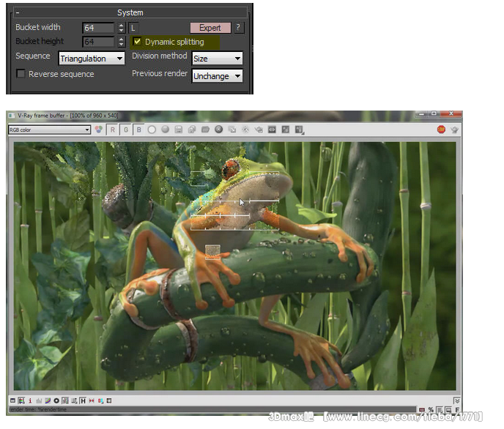Collapse the bottom toolbar double-chevron
The width and height of the screenshot is (504, 429).
click(457, 400)
